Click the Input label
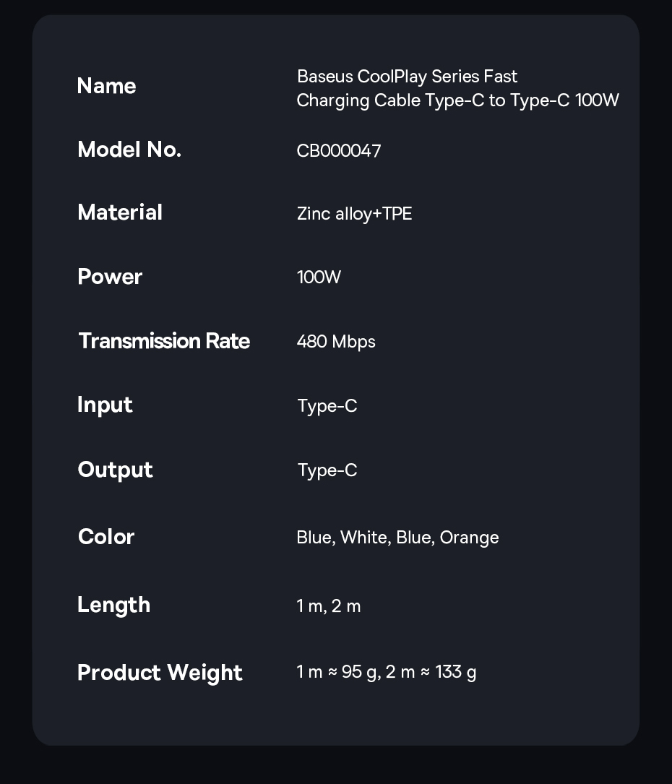The width and height of the screenshot is (672, 784). click(x=105, y=405)
